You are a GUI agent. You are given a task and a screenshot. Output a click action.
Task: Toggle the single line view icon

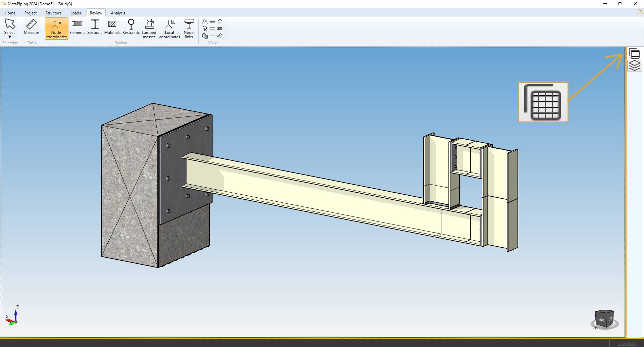(212, 36)
